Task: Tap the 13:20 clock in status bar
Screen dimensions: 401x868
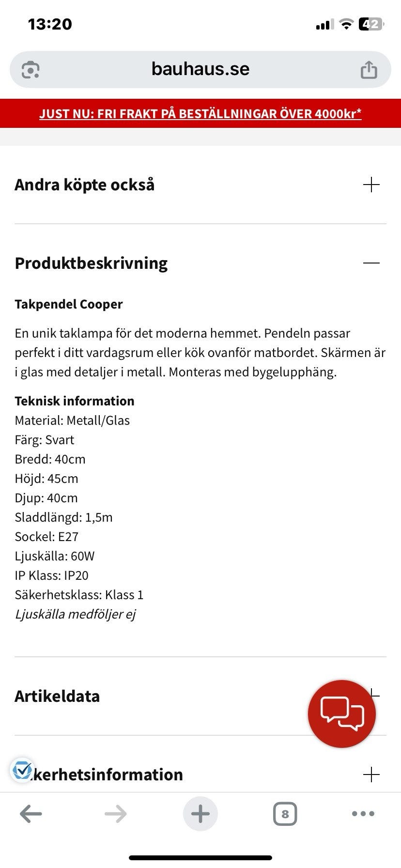Action: 50,24
